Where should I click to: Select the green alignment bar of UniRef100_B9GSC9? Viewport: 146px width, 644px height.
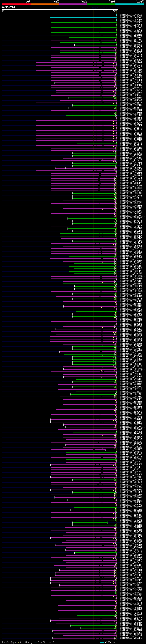tap(84, 22)
